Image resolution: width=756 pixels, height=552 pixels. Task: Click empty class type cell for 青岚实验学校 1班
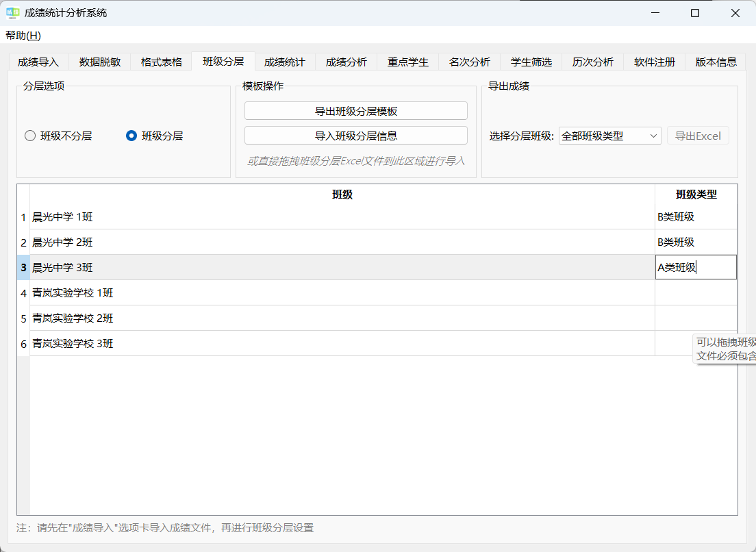[696, 292]
